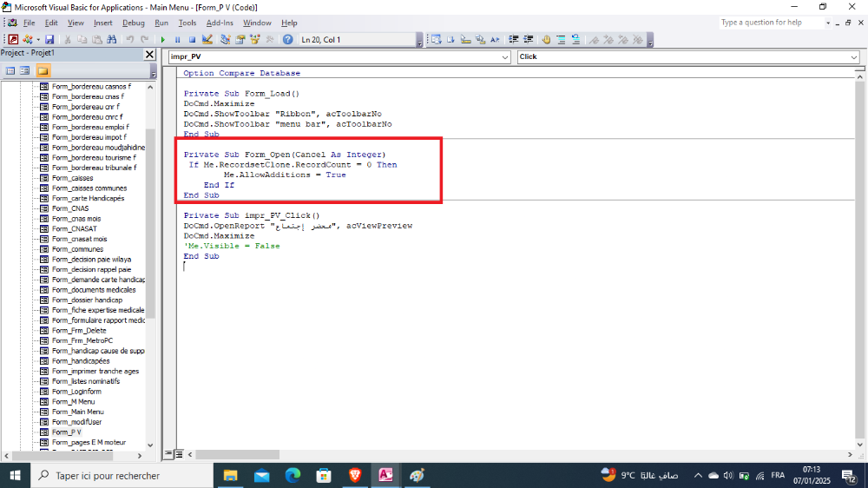
Task: Click the List Constants icon
Action: pos(451,39)
